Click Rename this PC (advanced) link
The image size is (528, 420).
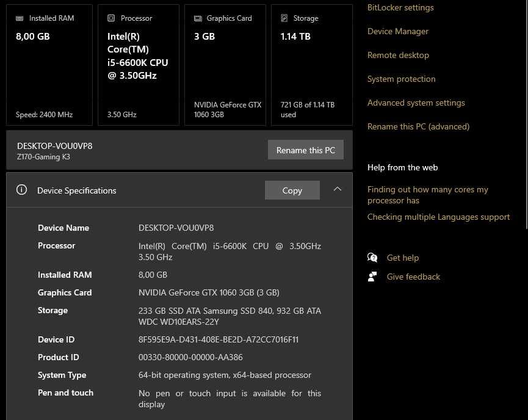pyautogui.click(x=418, y=126)
